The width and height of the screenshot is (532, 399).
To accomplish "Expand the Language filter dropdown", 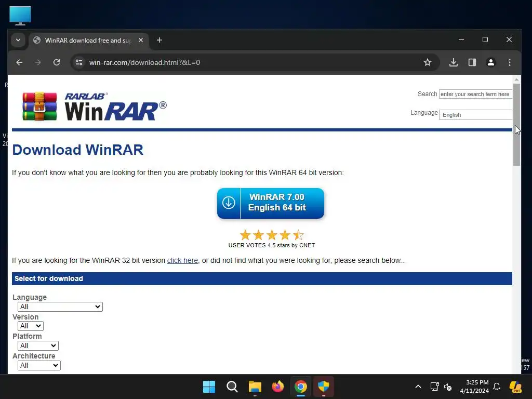I will point(60,307).
